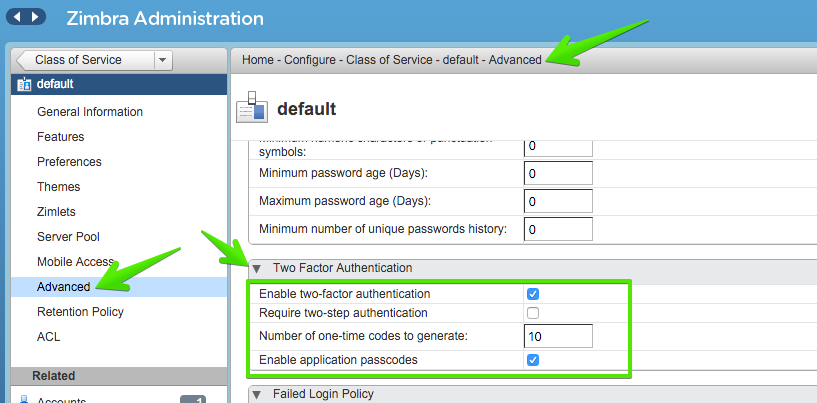Collapse the Failed Login Policy section
817x403 pixels.
click(256, 394)
